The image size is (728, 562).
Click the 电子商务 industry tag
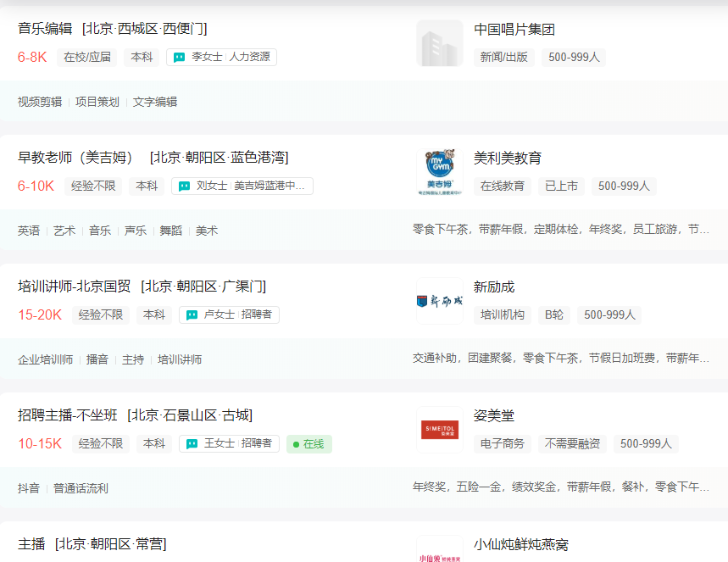click(502, 444)
